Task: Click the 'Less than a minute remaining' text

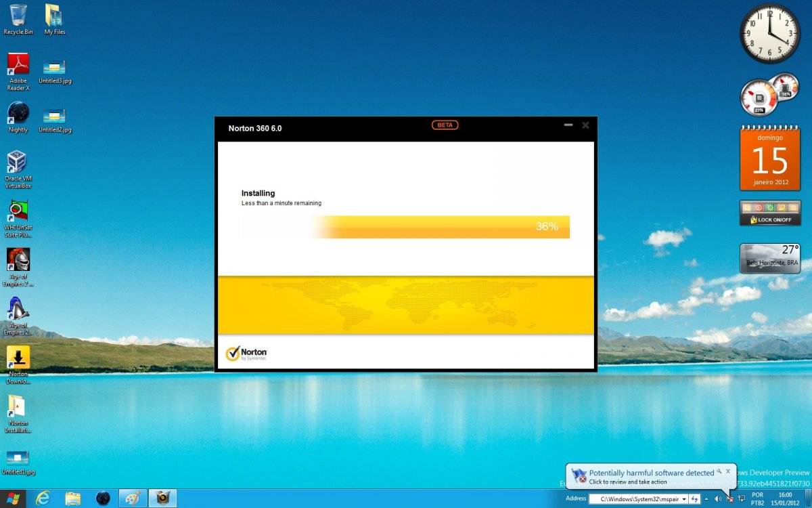Action: coord(281,203)
